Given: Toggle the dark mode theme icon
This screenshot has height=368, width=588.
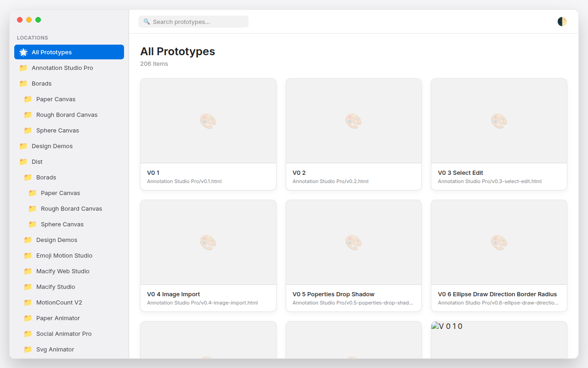Looking at the screenshot, I should point(562,22).
